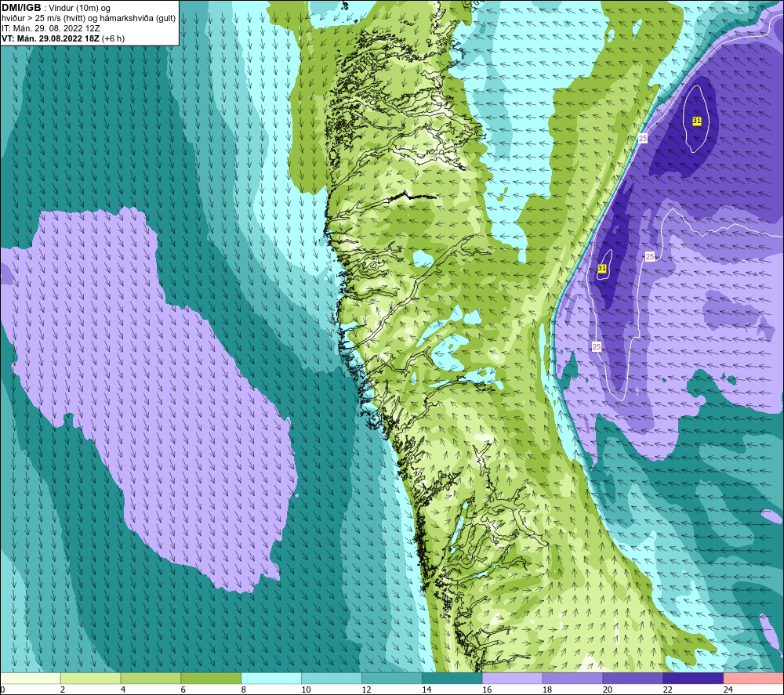Click the northern yellow '31' max gust marker
Screen dimensions: 784x695
click(x=696, y=121)
